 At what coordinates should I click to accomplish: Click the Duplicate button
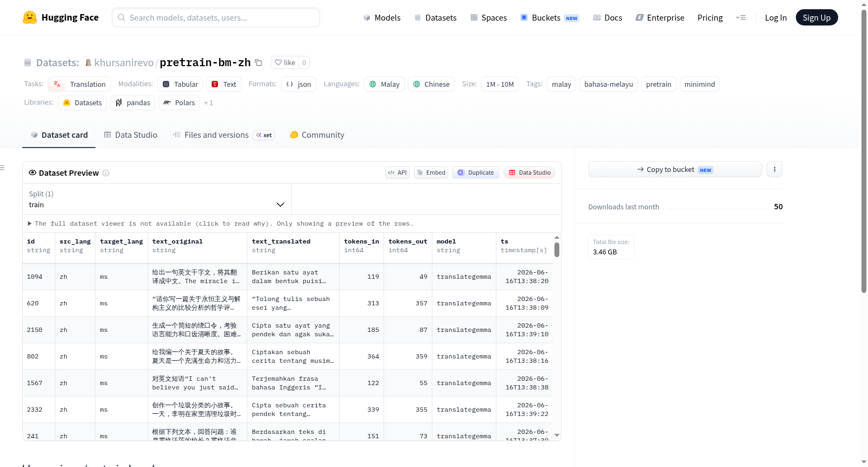point(476,172)
